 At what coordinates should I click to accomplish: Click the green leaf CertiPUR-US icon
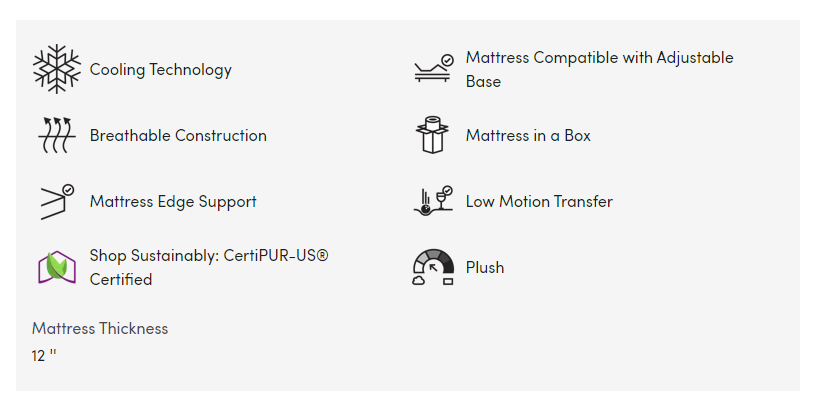(57, 267)
